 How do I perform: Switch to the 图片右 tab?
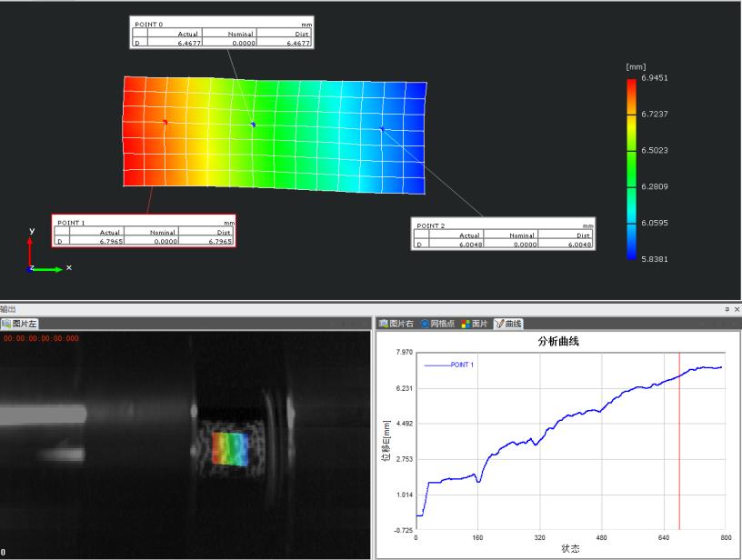pos(396,324)
